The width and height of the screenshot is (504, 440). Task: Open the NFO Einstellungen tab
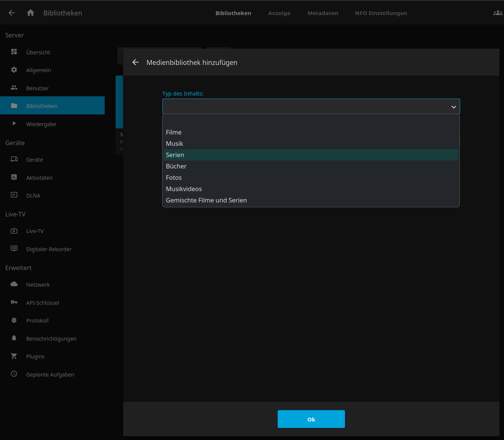click(381, 13)
